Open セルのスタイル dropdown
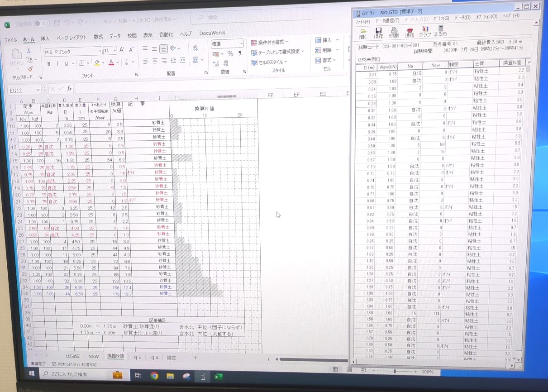The image size is (548, 392). pos(270,62)
